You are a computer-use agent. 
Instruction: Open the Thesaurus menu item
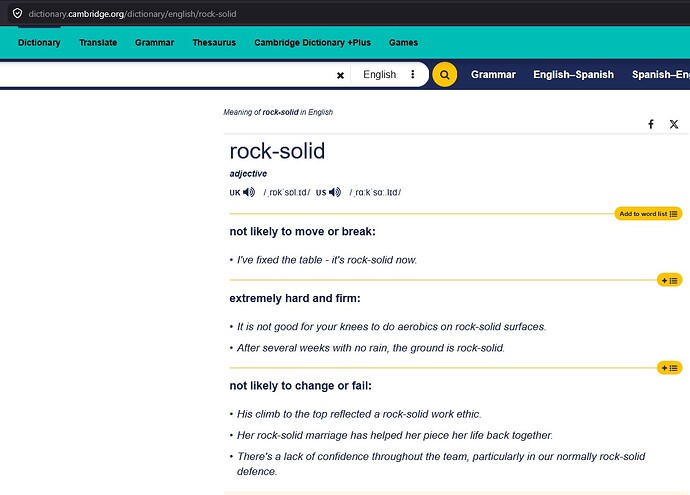[x=214, y=43]
